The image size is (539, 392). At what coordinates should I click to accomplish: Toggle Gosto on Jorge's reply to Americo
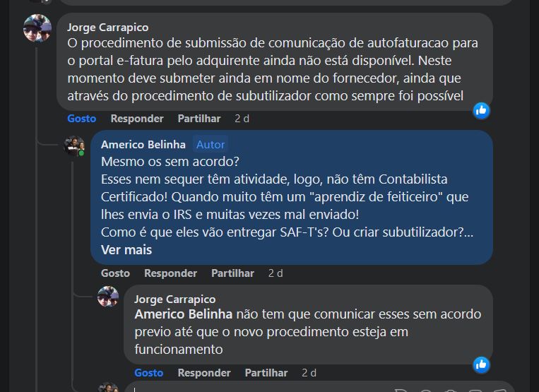pos(148,372)
